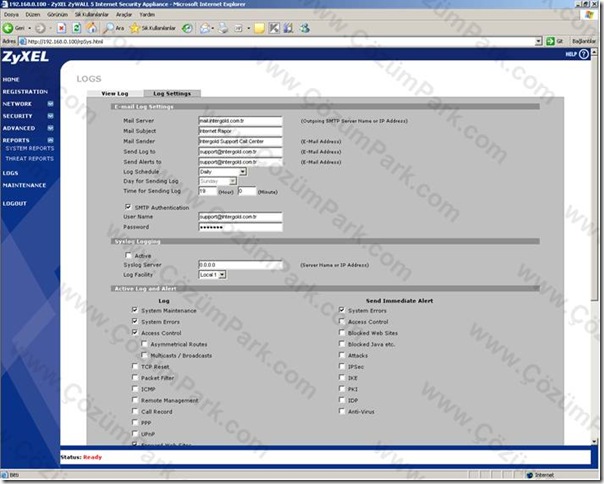Image resolution: width=604 pixels, height=484 pixels.
Task: Uncheck System Maintenance log checkbox
Action: (135, 310)
